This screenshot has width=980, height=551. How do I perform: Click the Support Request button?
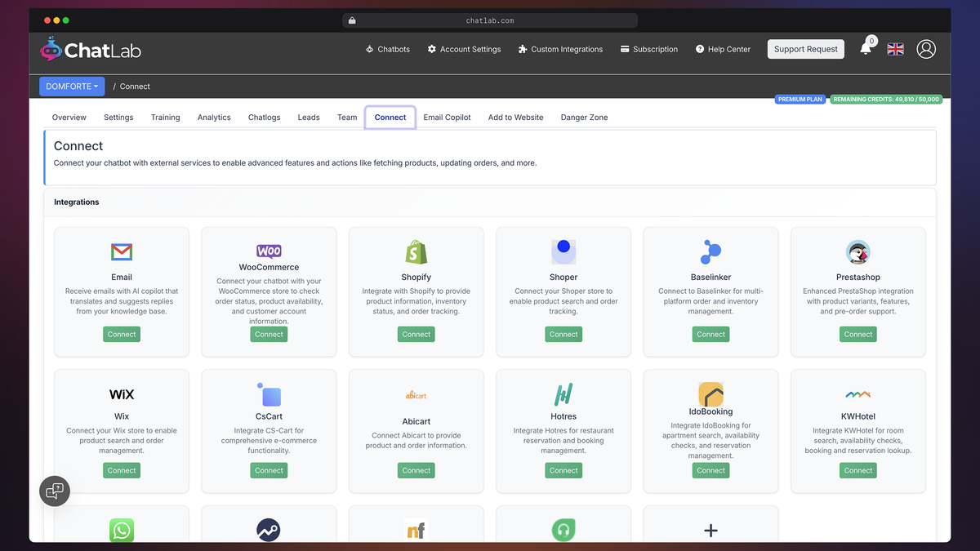[x=806, y=49]
